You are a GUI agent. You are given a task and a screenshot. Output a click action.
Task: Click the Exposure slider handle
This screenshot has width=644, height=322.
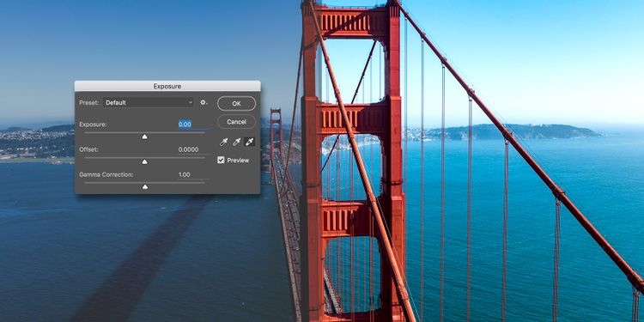click(144, 137)
